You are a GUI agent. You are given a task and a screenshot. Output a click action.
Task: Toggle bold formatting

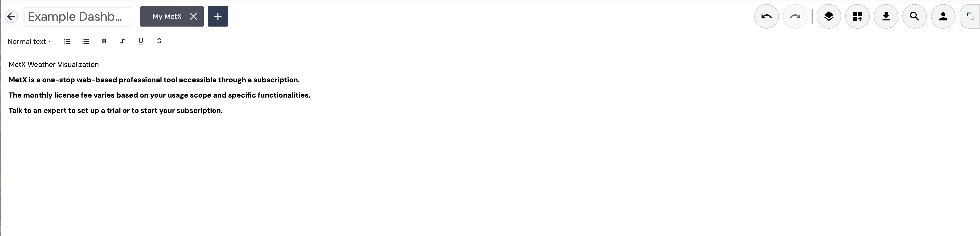click(104, 41)
